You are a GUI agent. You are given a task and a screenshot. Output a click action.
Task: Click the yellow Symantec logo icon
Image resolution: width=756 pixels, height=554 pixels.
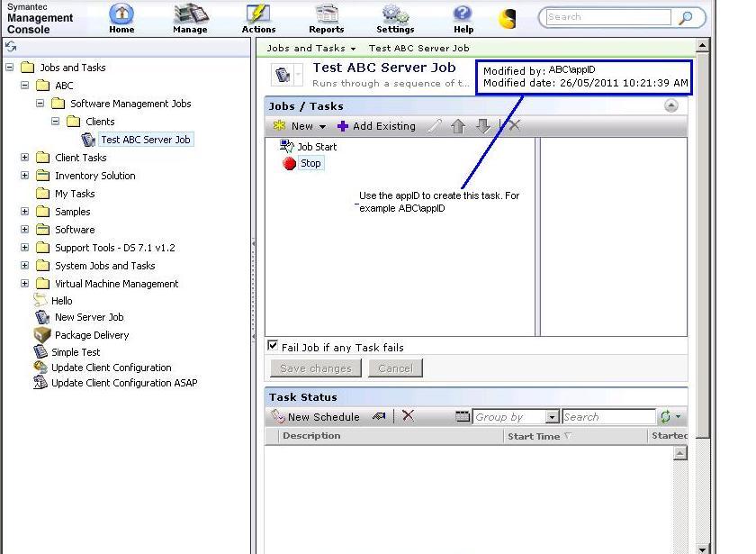click(x=508, y=18)
